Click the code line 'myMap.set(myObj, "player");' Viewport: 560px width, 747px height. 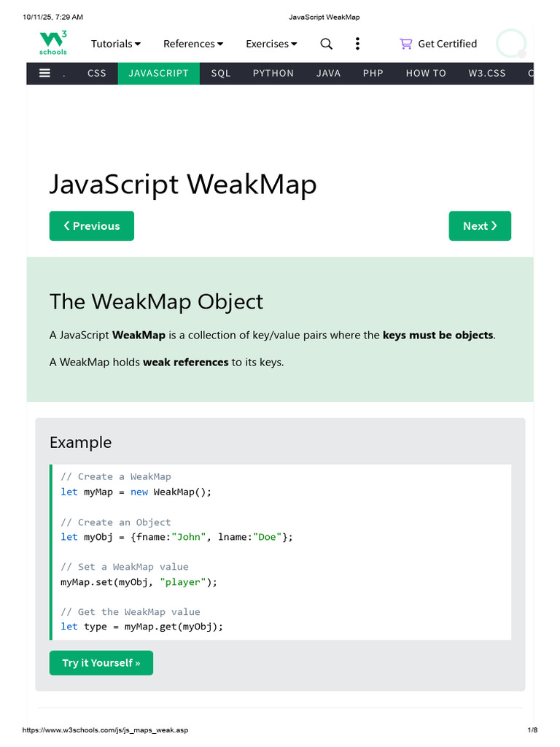tap(139, 582)
